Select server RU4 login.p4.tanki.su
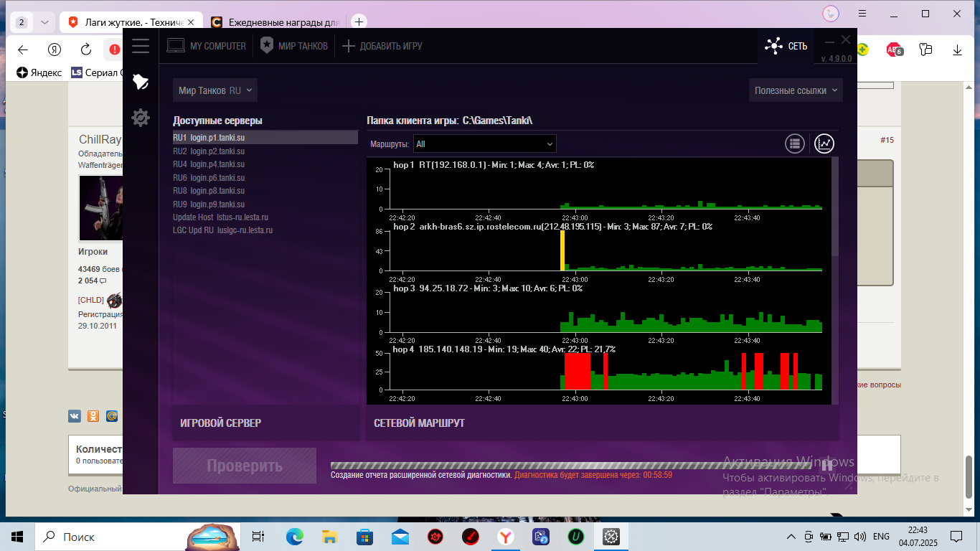The height and width of the screenshot is (551, 980). 265,164
